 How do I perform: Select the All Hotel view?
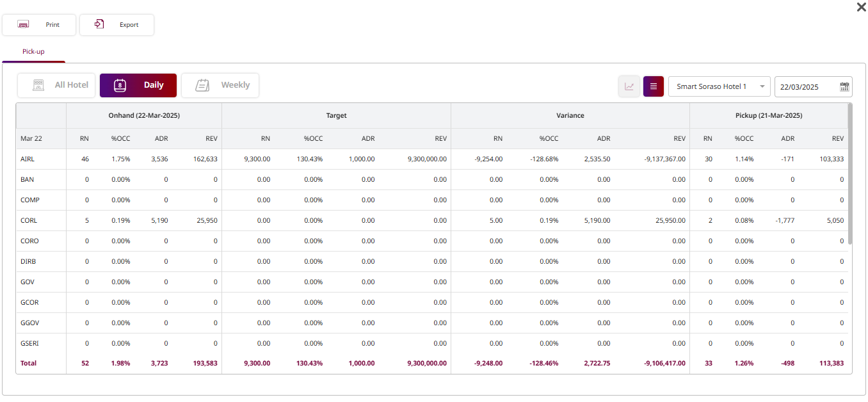[x=57, y=85]
